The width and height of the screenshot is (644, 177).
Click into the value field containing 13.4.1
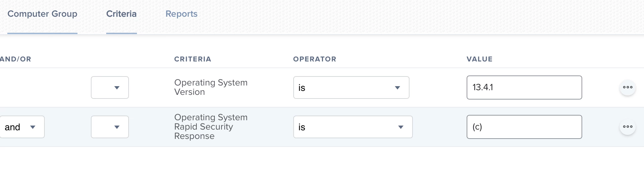pos(524,87)
